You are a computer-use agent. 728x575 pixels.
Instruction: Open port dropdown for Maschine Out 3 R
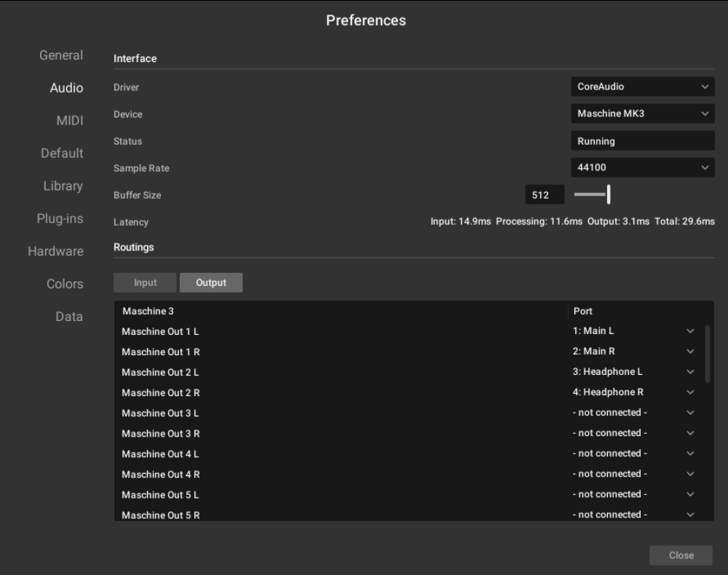tap(633, 433)
